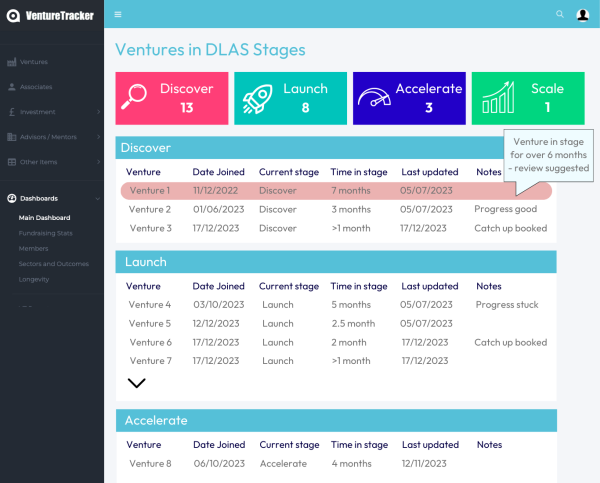Expand more Launch ventures with down chevron
The width and height of the screenshot is (600, 483).
(137, 382)
